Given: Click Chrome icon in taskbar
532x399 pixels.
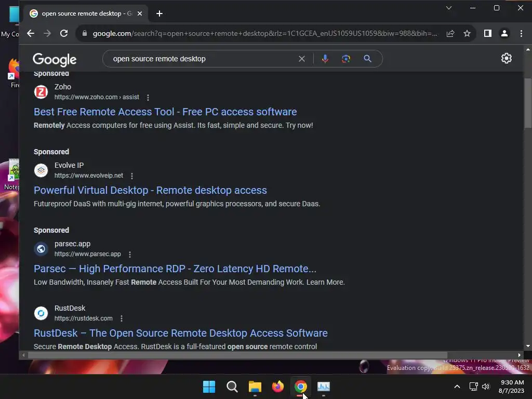Looking at the screenshot, I should 301,387.
